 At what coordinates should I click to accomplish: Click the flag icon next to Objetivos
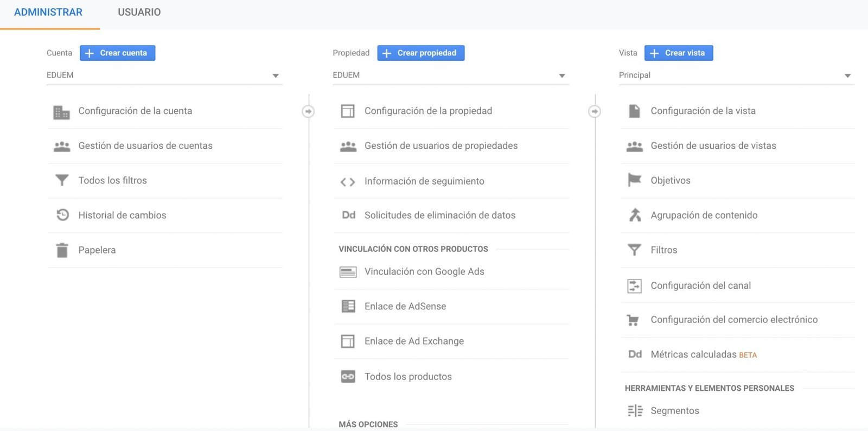pos(634,180)
